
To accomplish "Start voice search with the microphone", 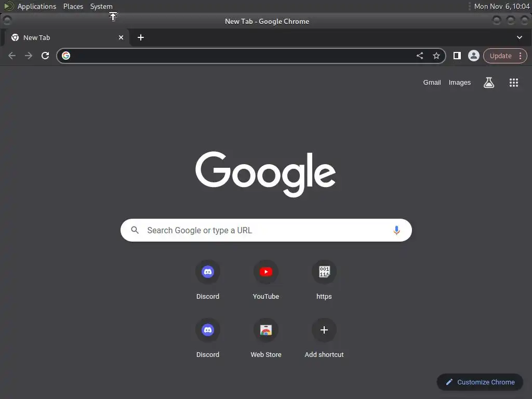I will [396, 230].
